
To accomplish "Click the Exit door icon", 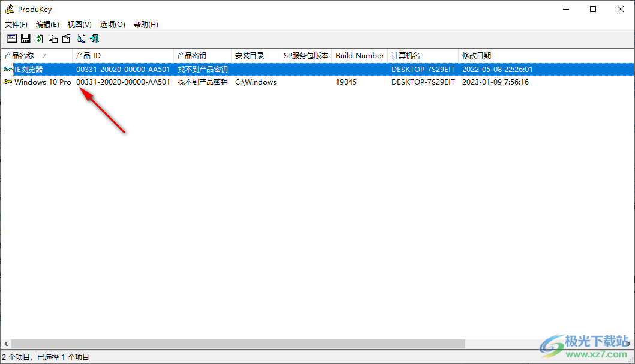I will click(x=95, y=38).
